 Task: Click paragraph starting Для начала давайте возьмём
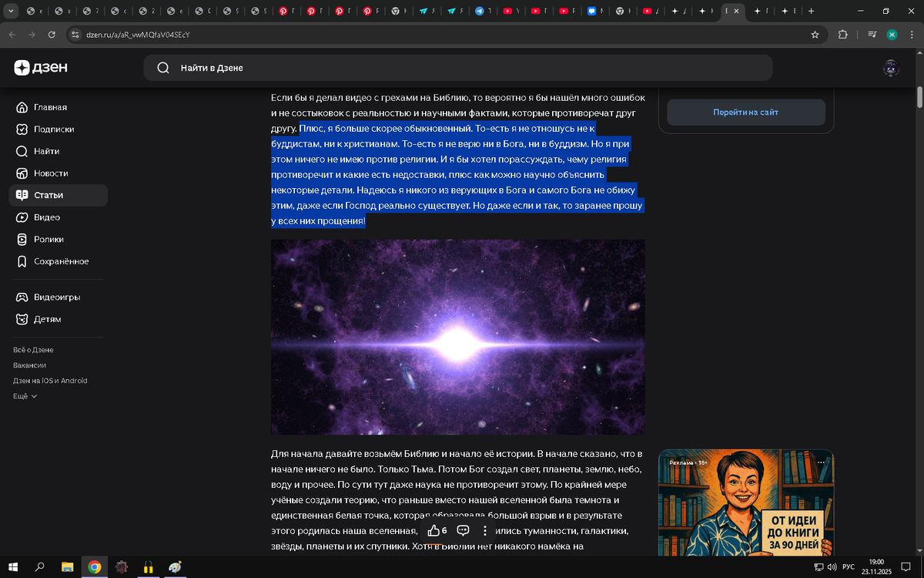coord(458,500)
